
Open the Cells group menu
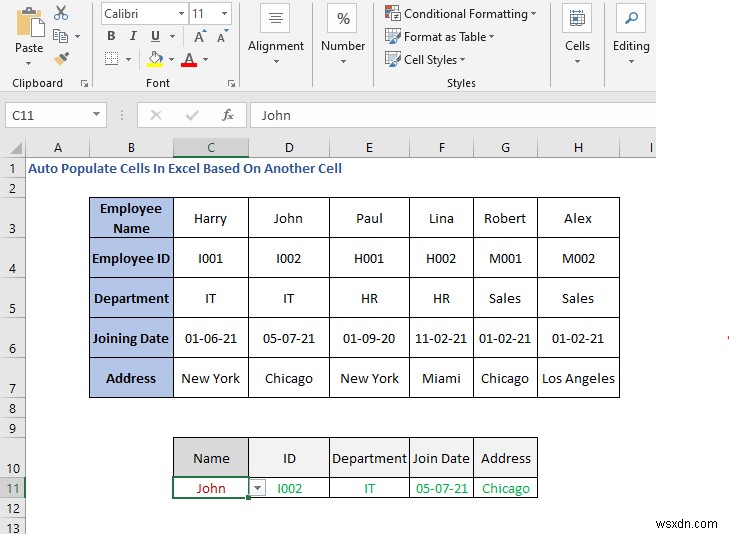(x=577, y=35)
